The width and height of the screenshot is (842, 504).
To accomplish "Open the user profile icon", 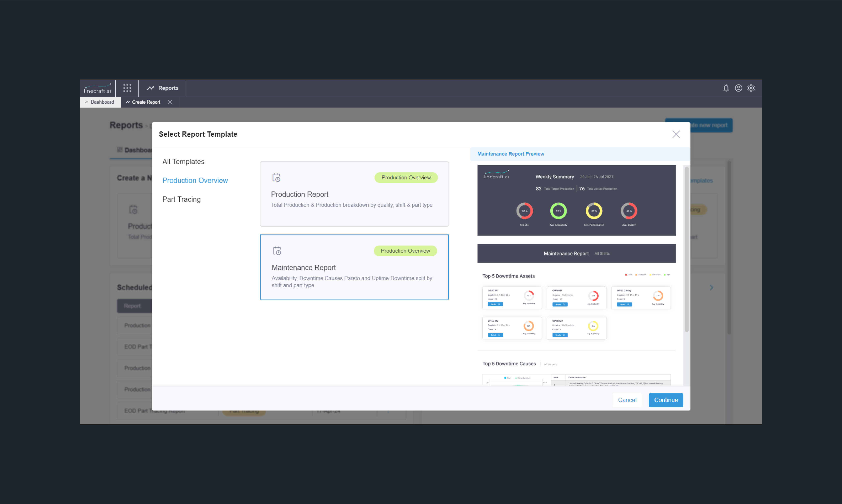I will tap(738, 88).
